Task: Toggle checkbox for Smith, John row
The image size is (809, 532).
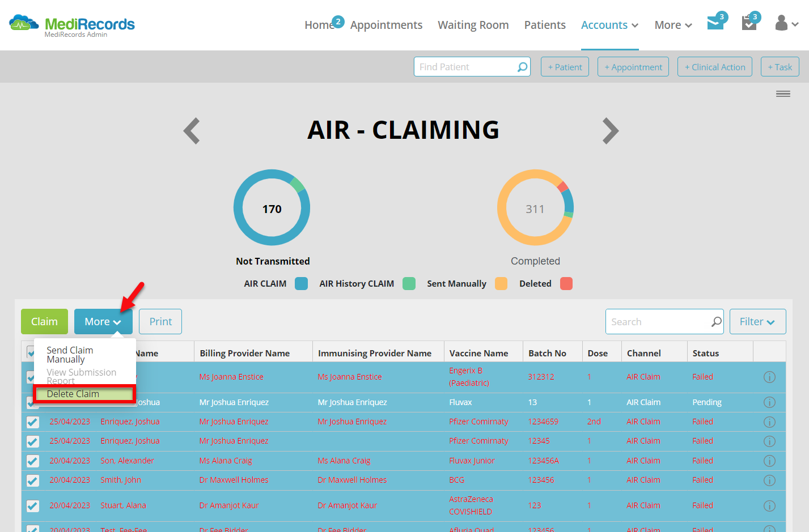Action: pos(33,480)
